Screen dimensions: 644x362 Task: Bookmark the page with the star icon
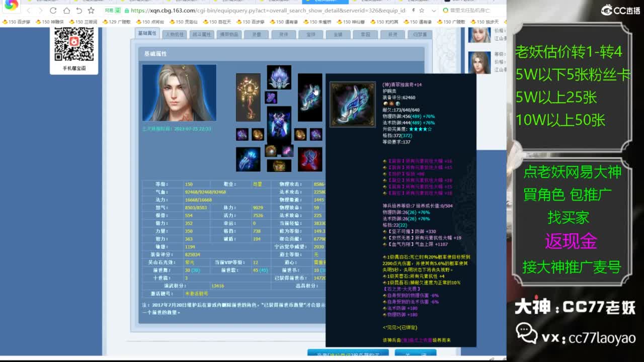91,11
